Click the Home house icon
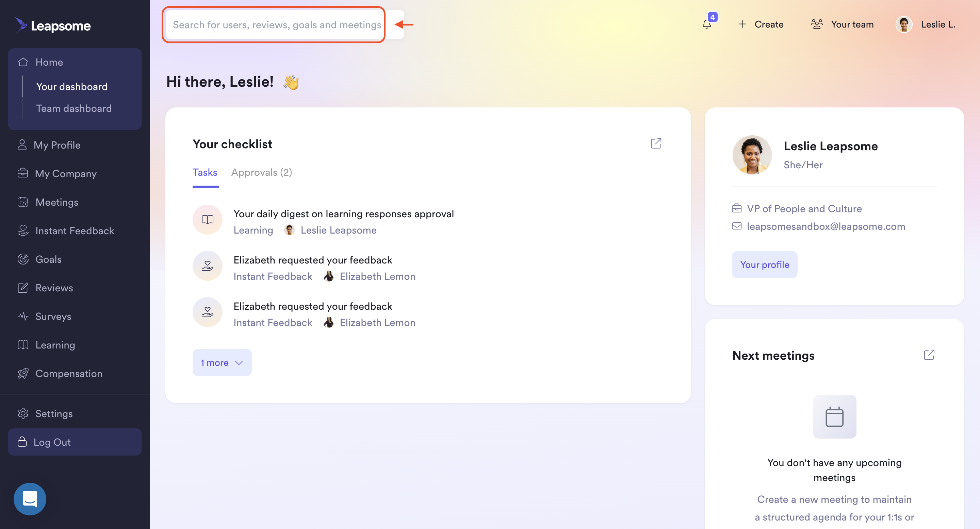This screenshot has height=529, width=980. pyautogui.click(x=23, y=62)
